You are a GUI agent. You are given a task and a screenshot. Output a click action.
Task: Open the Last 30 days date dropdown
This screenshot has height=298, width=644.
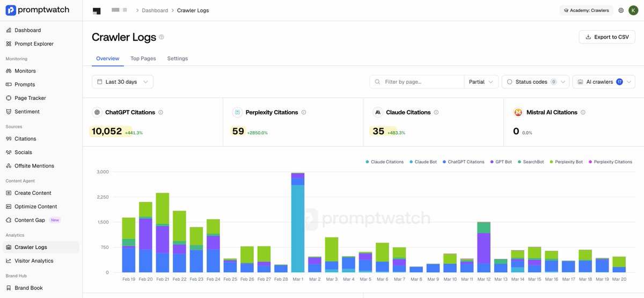(122, 82)
